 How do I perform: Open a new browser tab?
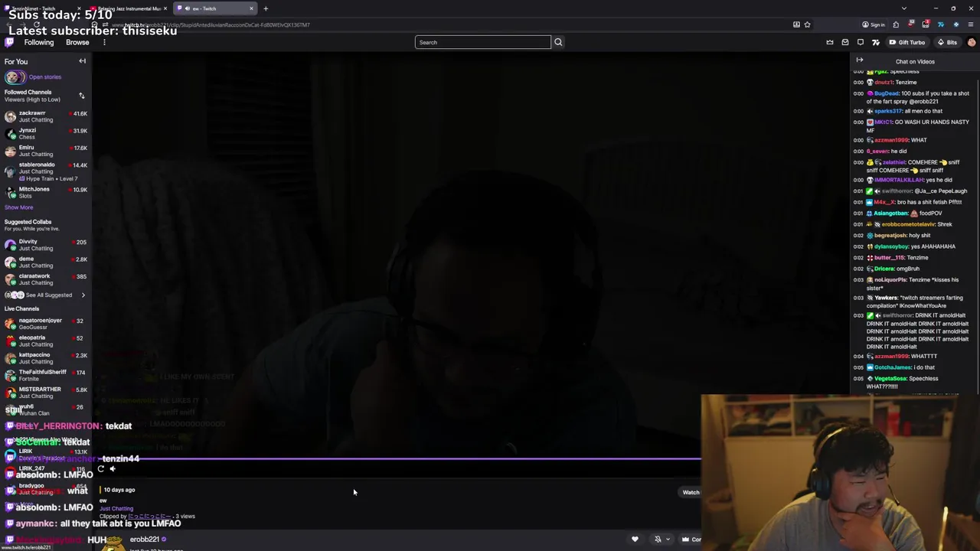pyautogui.click(x=266, y=8)
